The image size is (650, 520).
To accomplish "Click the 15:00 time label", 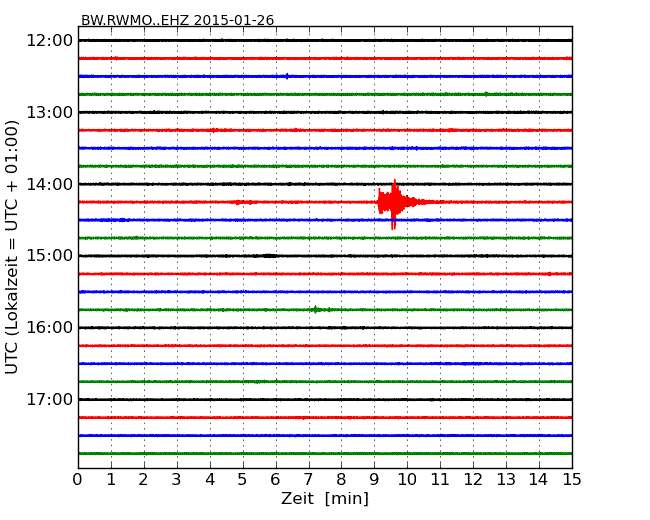I will [x=50, y=255].
